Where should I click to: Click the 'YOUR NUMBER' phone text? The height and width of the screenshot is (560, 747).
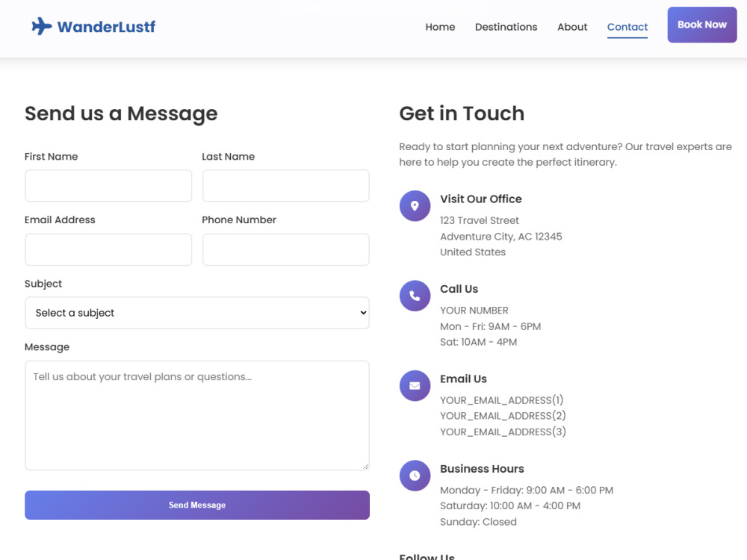[x=474, y=311]
